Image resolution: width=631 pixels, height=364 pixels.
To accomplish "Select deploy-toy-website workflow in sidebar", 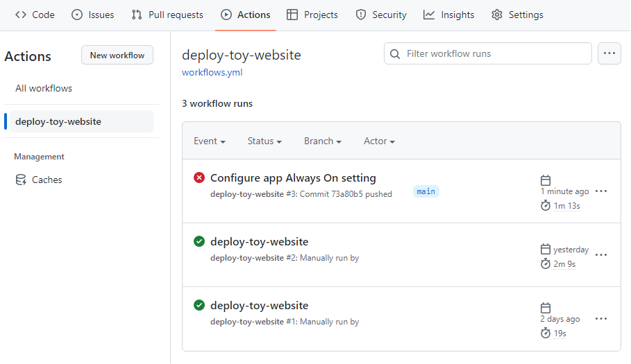I will [x=81, y=121].
